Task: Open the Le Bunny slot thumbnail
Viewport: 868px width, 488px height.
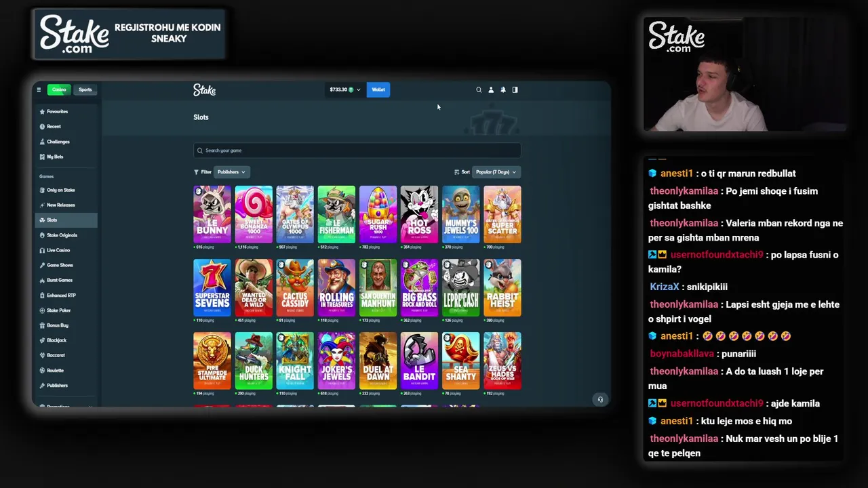Action: pyautogui.click(x=212, y=214)
